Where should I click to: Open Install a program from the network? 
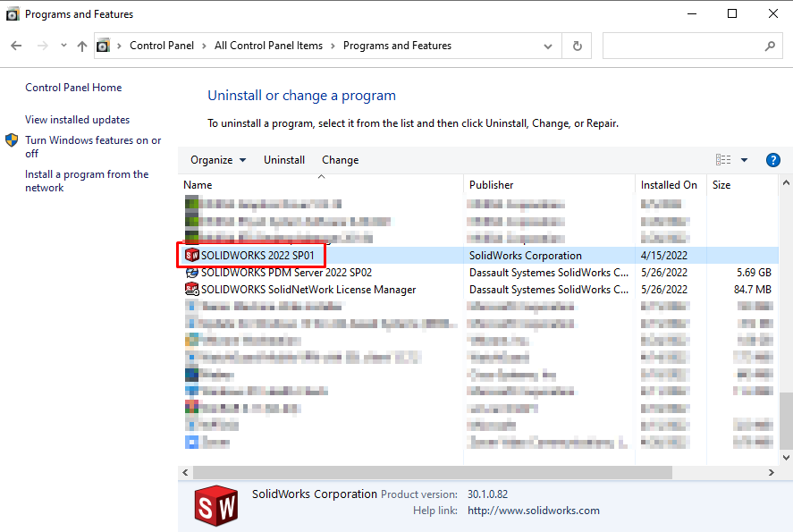tap(87, 181)
